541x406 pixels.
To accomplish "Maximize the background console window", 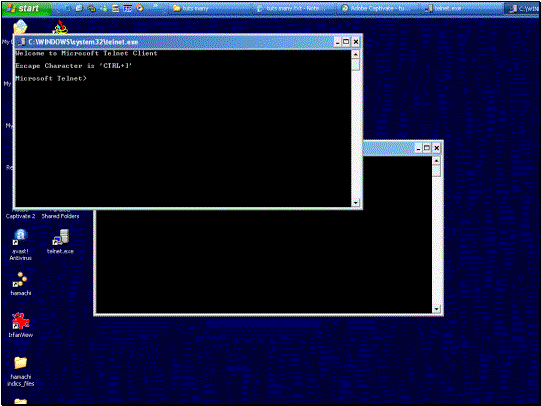I will tap(427, 148).
